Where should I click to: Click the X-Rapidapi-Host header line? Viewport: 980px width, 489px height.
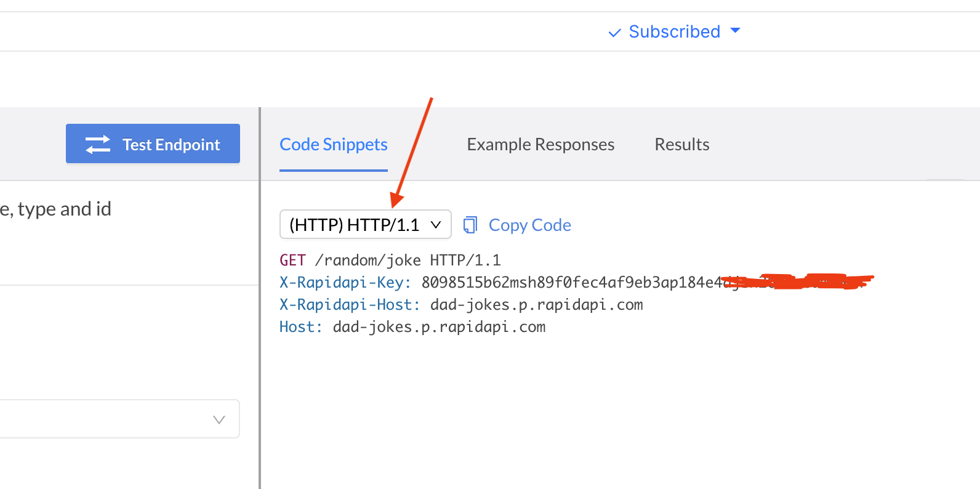461,304
